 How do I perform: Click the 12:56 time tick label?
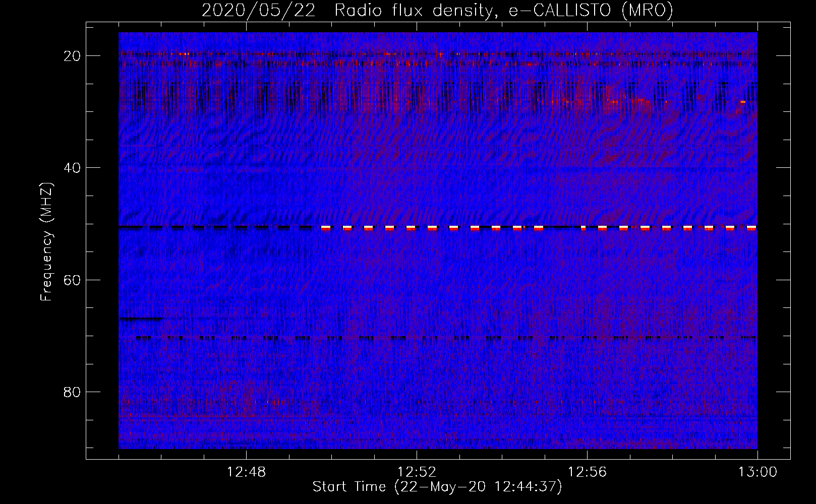tap(587, 472)
